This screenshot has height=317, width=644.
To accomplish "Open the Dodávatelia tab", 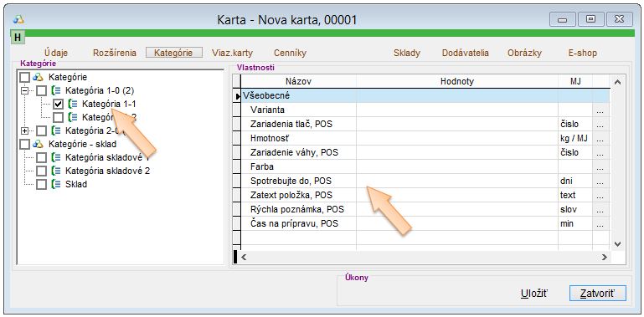I will click(466, 53).
